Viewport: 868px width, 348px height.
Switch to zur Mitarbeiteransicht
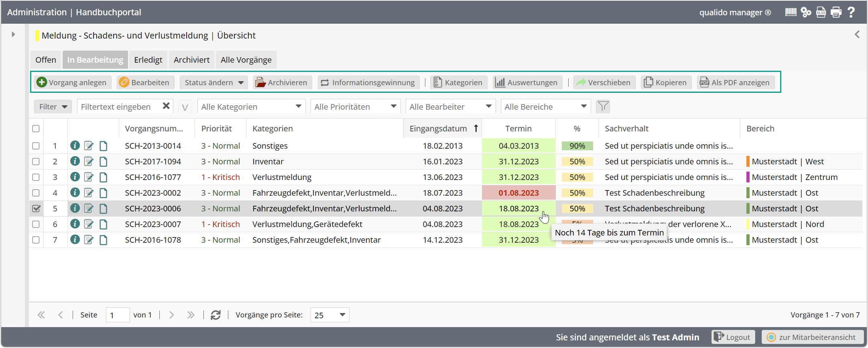coord(812,337)
